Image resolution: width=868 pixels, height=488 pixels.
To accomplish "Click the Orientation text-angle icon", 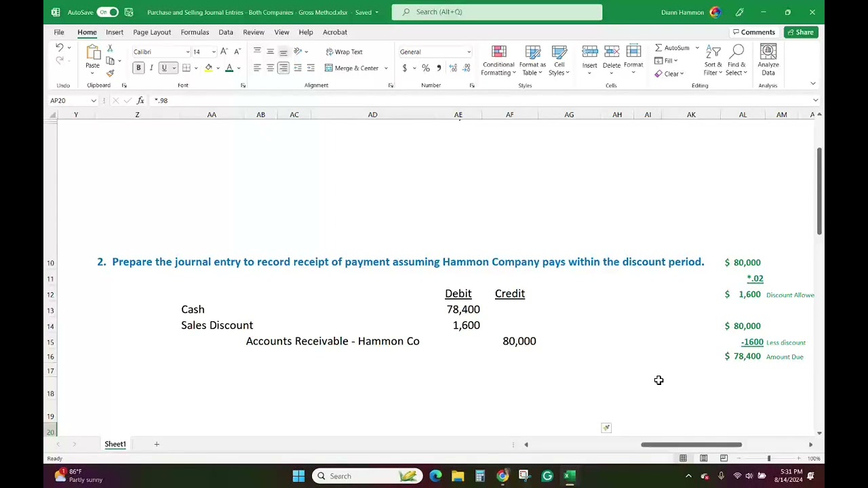I will coord(297,52).
